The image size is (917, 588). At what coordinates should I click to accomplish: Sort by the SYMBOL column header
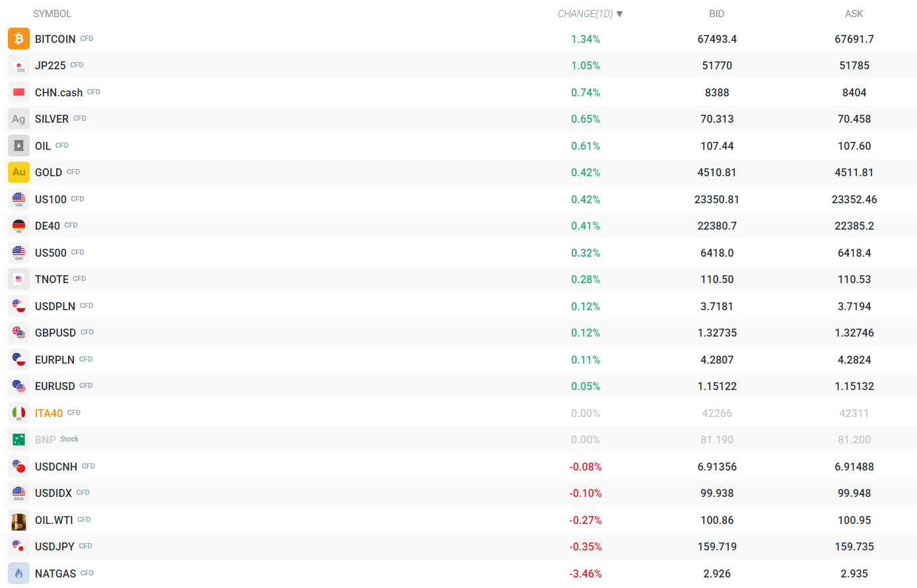pos(52,14)
